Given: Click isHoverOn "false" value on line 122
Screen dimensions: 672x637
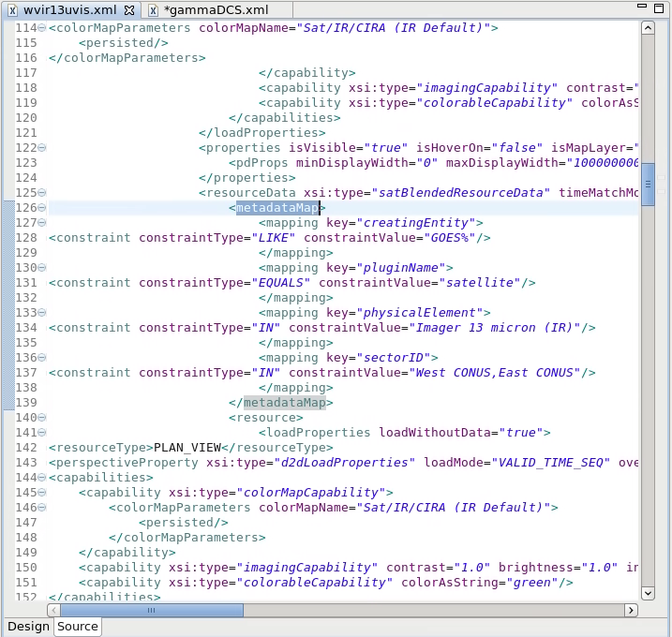Looking at the screenshot, I should (x=516, y=148).
